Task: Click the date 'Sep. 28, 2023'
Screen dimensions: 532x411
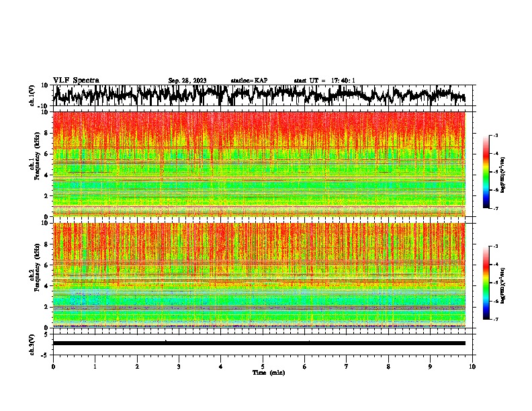Action: coord(187,81)
